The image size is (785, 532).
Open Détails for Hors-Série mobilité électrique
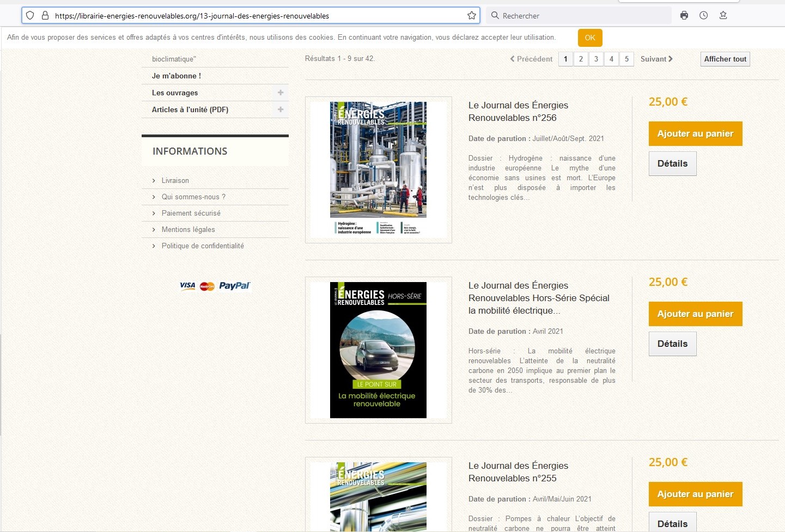[x=672, y=344]
